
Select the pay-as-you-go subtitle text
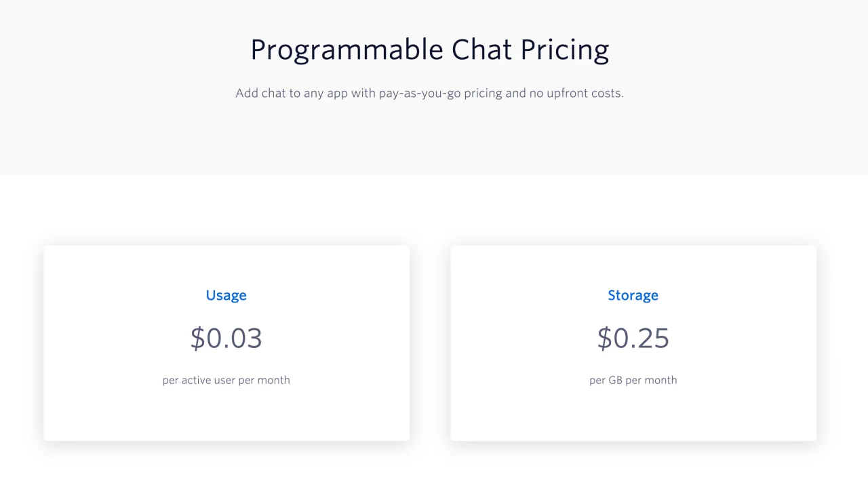click(x=429, y=93)
